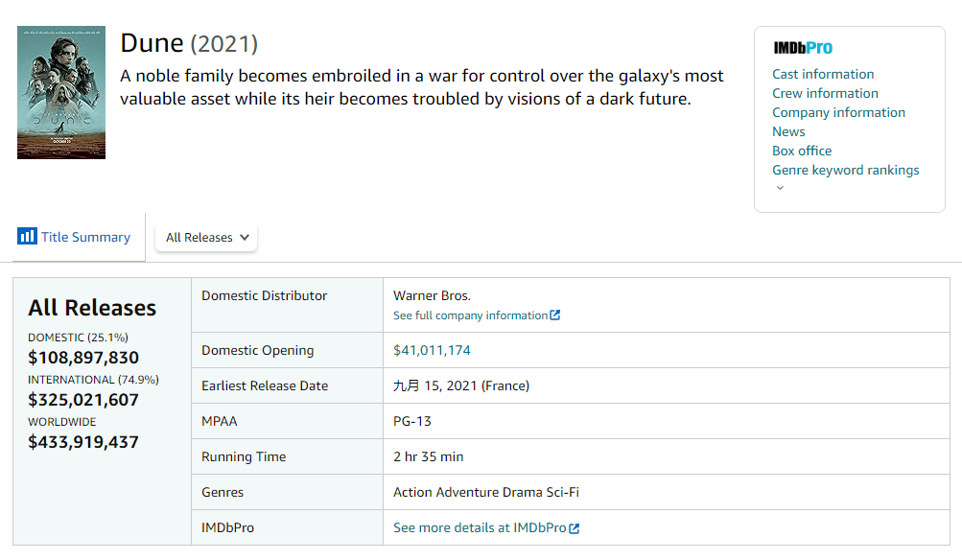Click the arrow on All Releases selector
Screen dimensions: 962x560
click(245, 238)
